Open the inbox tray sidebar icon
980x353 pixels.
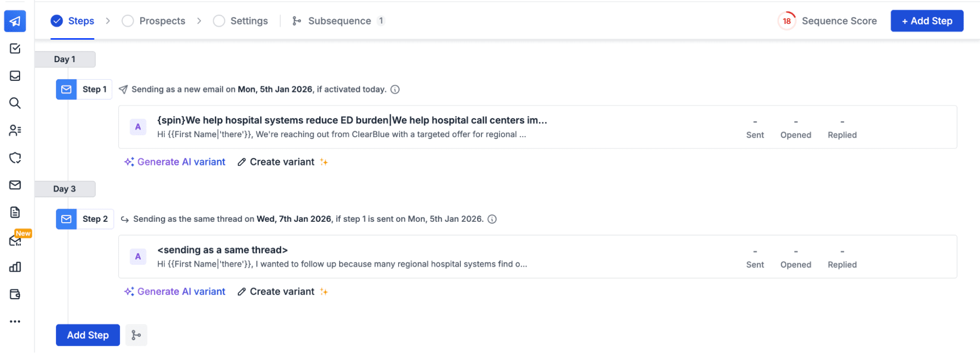click(x=15, y=76)
